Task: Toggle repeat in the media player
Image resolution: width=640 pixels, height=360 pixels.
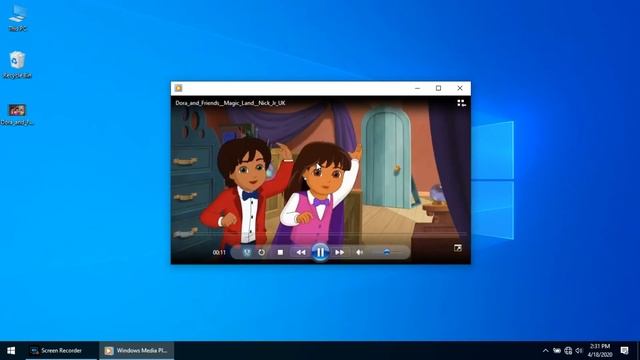Action: (262, 252)
